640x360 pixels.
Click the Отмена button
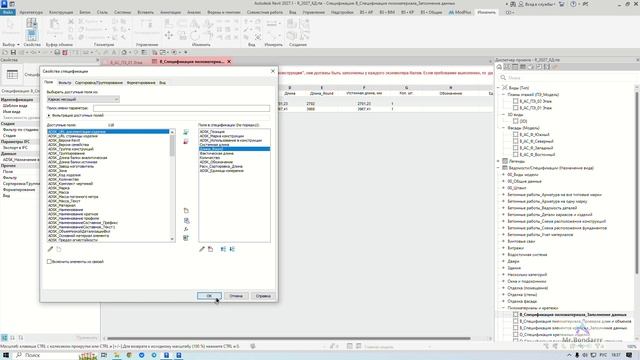236,296
